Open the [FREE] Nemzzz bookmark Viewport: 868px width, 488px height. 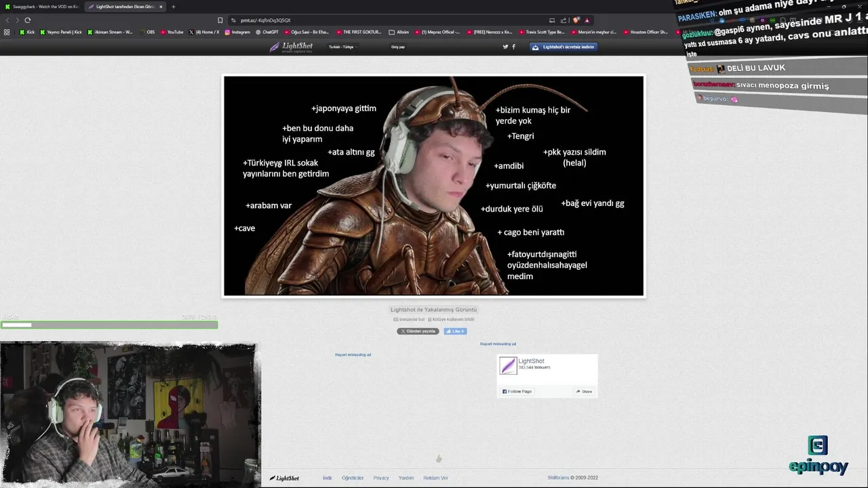point(489,32)
